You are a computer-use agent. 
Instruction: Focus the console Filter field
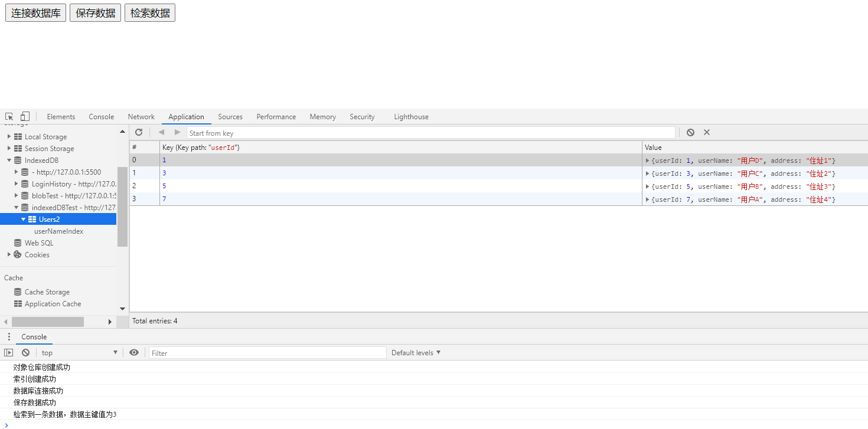click(x=267, y=353)
